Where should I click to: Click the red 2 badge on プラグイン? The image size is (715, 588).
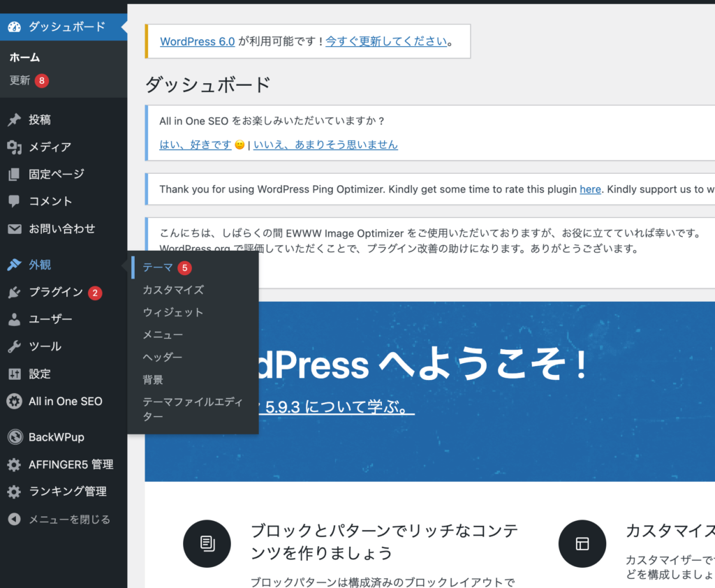pos(95,293)
